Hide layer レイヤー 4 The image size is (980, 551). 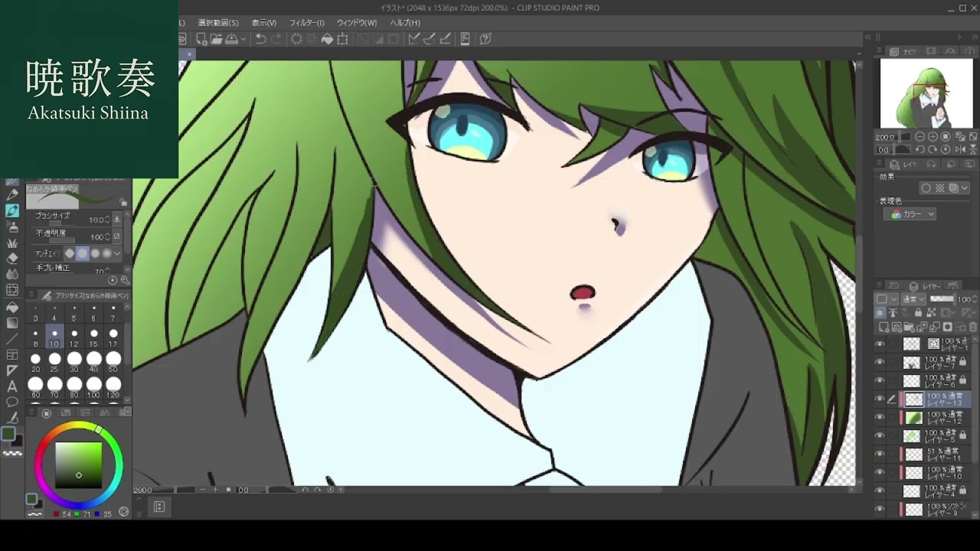click(x=880, y=491)
